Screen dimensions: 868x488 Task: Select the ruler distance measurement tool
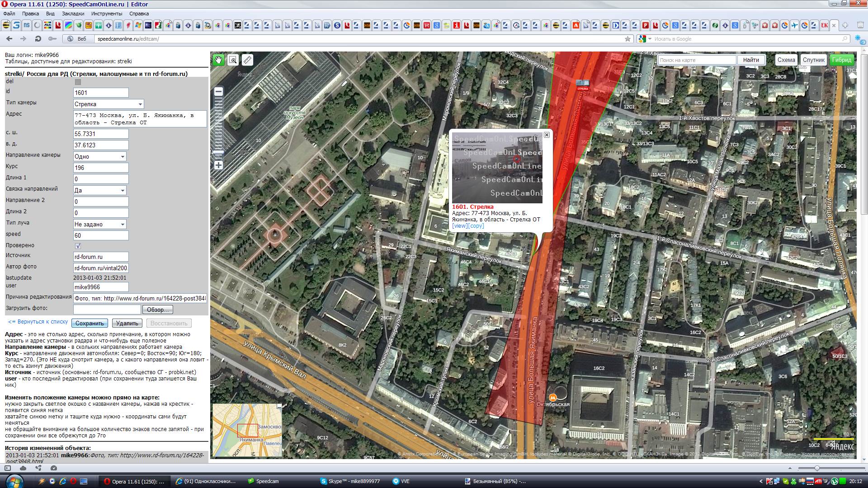coord(247,60)
